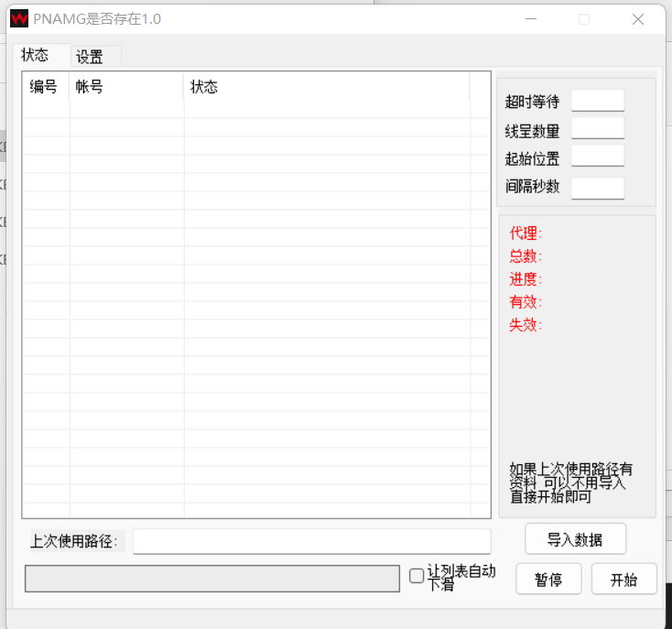
Task: Click the red 代理 status label
Action: (526, 233)
